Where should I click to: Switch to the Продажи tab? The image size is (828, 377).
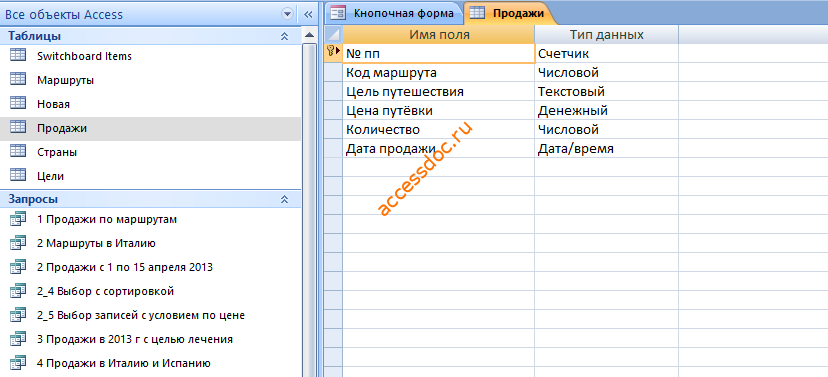click(x=510, y=13)
